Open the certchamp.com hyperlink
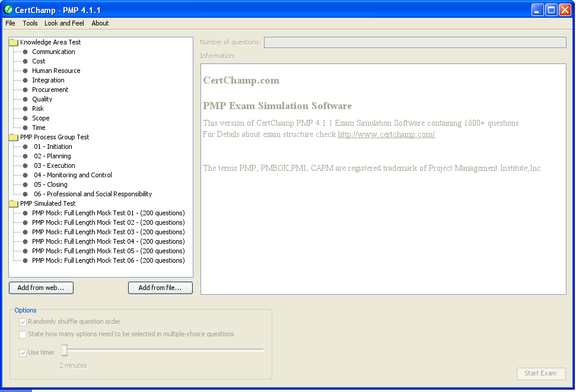Image resolution: width=576 pixels, height=392 pixels. 386,135
